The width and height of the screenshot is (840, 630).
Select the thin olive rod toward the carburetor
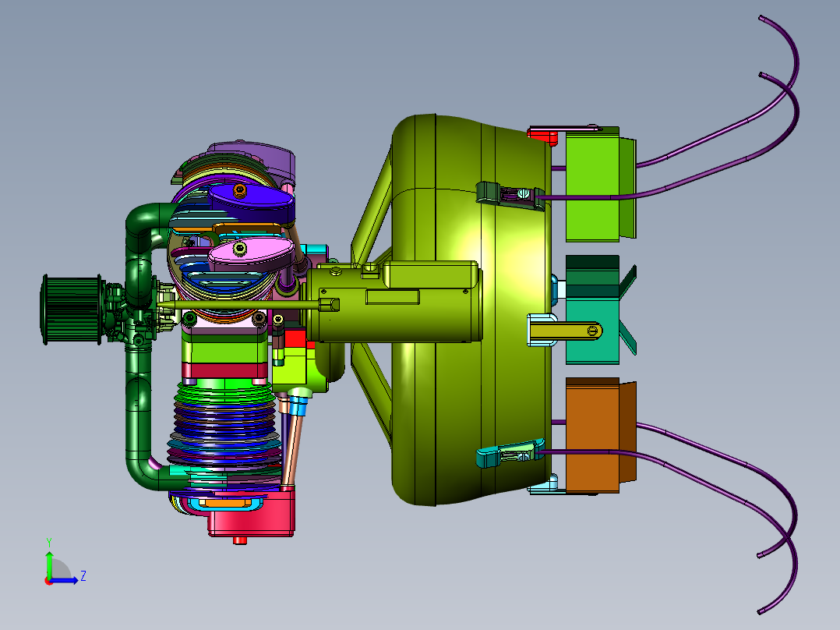coord(241,305)
